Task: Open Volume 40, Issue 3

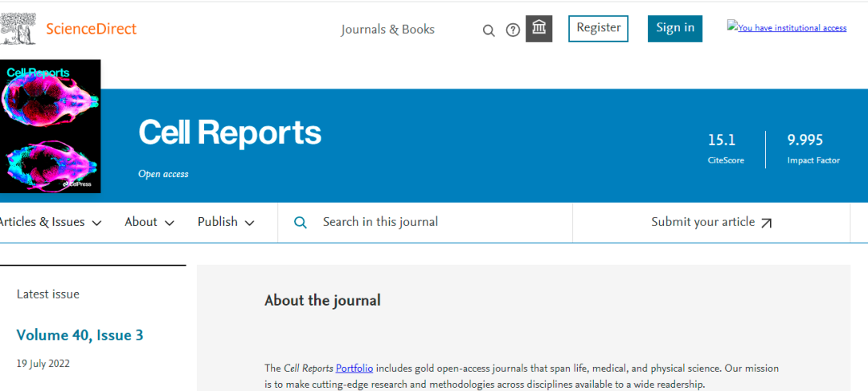Action: click(x=80, y=335)
